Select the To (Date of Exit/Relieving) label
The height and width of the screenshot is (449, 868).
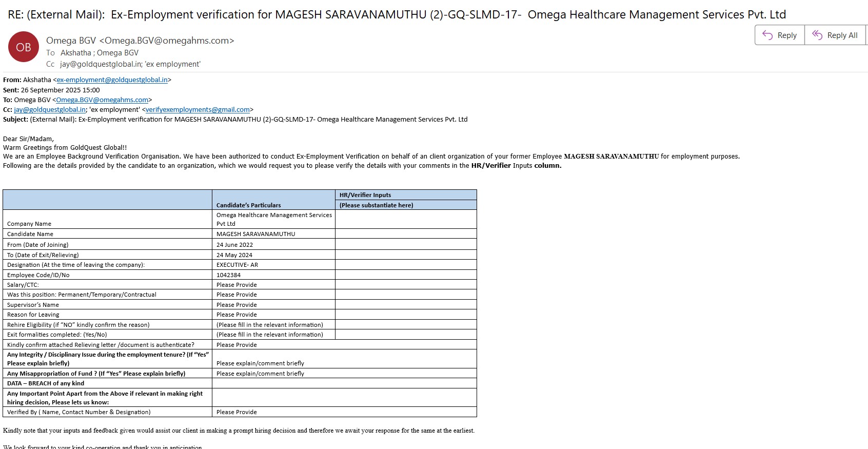pyautogui.click(x=43, y=255)
